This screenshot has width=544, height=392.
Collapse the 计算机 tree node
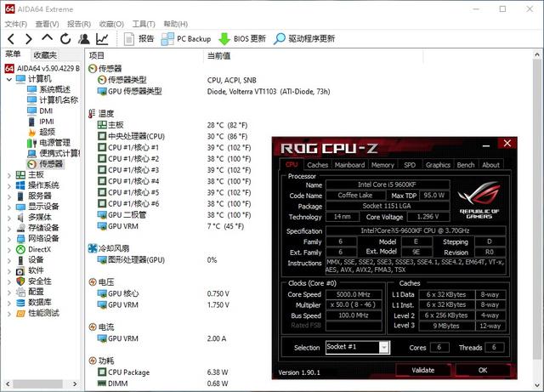(x=9, y=79)
